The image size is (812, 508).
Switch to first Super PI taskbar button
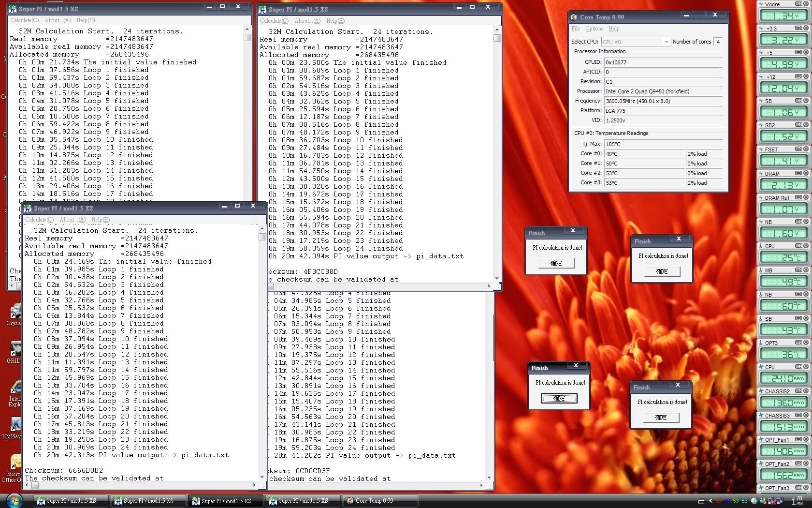(71, 501)
